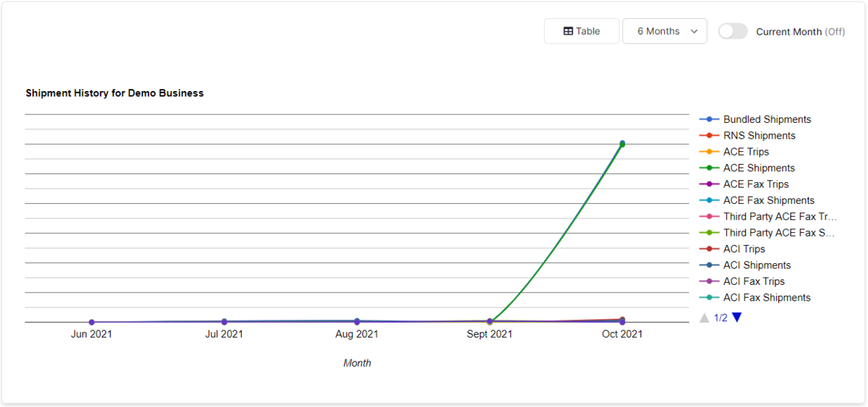868x407 pixels.
Task: Click ACE Trips legend marker icon
Action: pos(710,152)
